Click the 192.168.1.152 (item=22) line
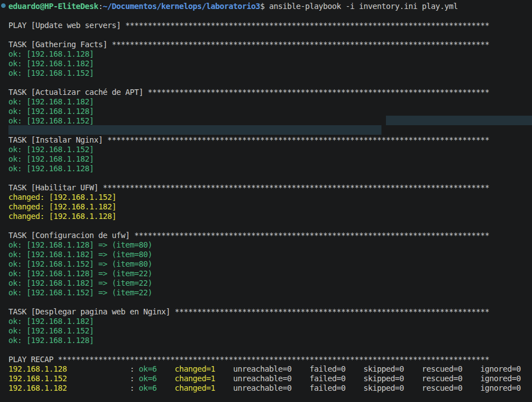Screen dimensions: 532x402 pos(80,293)
